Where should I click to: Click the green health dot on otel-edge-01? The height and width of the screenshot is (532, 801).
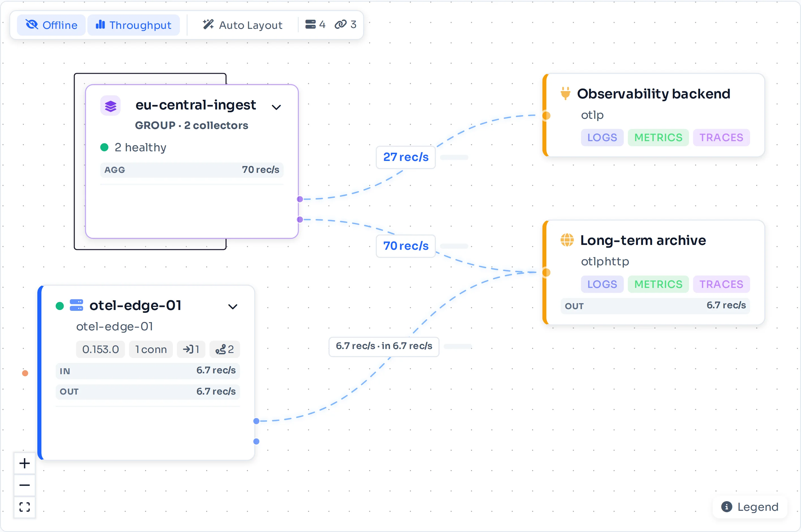(60, 306)
